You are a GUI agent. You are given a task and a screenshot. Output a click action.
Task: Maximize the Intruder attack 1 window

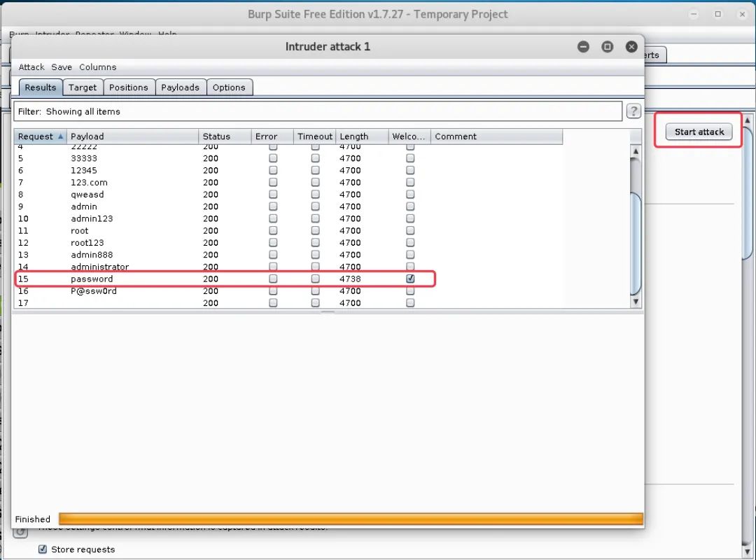click(608, 47)
